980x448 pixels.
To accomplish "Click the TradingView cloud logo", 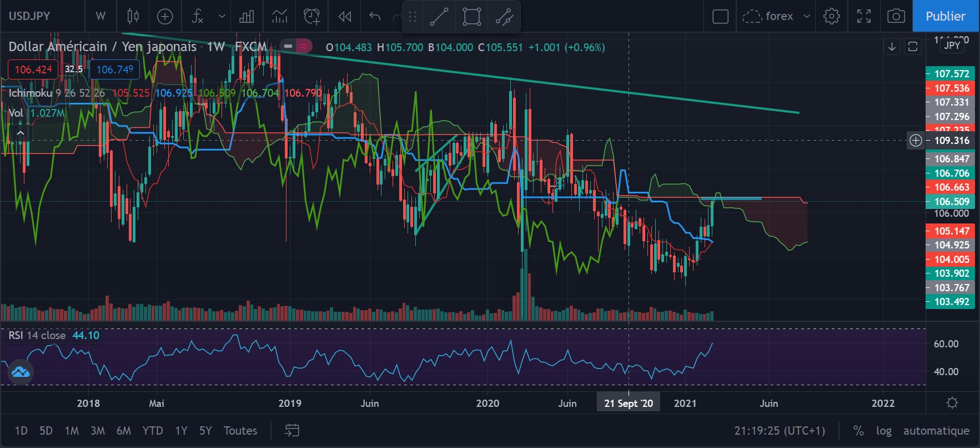I will (x=21, y=372).
